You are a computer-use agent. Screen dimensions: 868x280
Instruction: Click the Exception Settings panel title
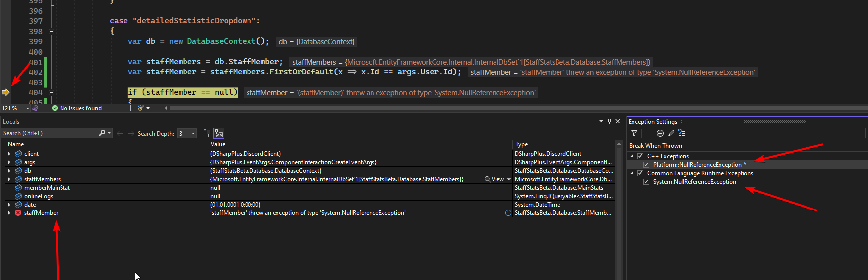pos(653,122)
